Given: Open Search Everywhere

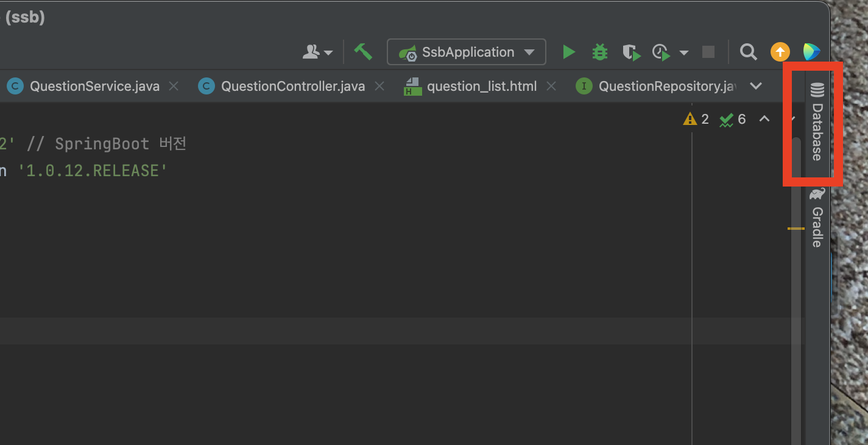Looking at the screenshot, I should click(748, 52).
